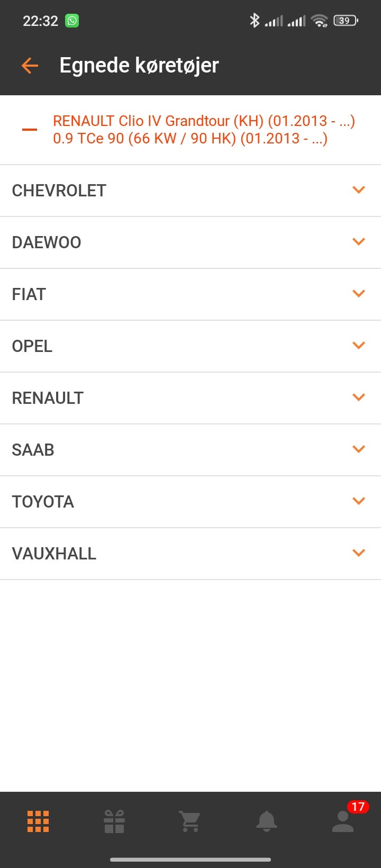This screenshot has height=868, width=381.
Task: Expand the TOYOTA chevron
Action: click(x=359, y=501)
